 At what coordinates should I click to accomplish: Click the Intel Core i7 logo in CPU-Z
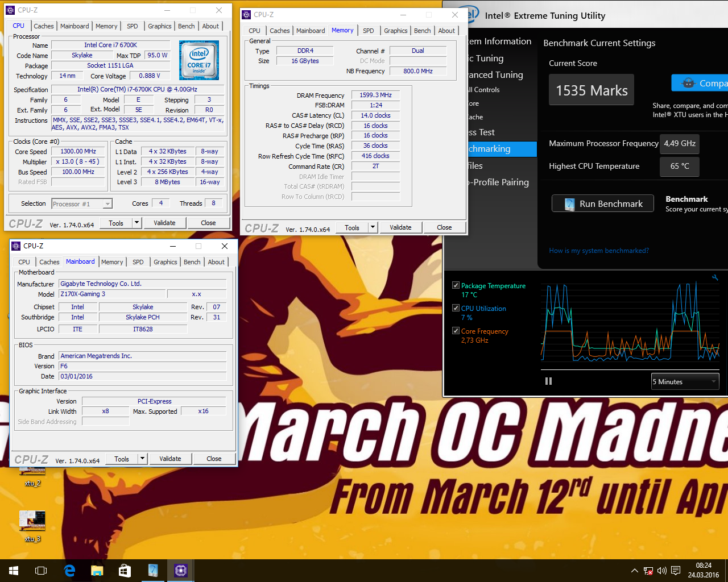[x=199, y=60]
